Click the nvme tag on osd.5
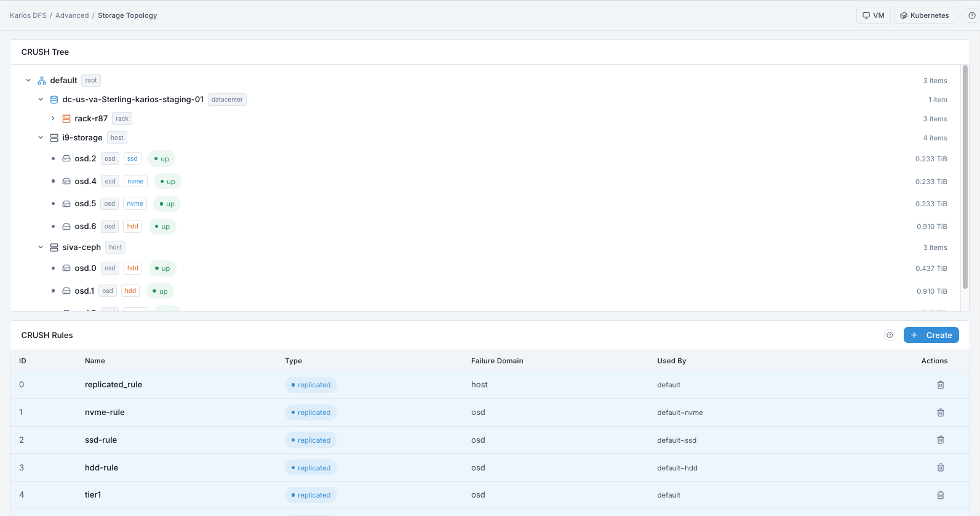 click(x=135, y=204)
